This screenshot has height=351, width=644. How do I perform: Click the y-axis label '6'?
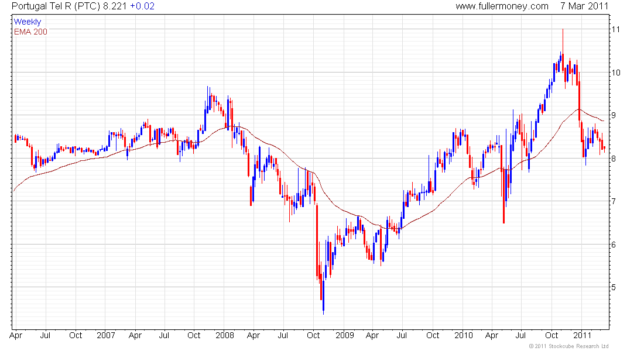[614, 245]
